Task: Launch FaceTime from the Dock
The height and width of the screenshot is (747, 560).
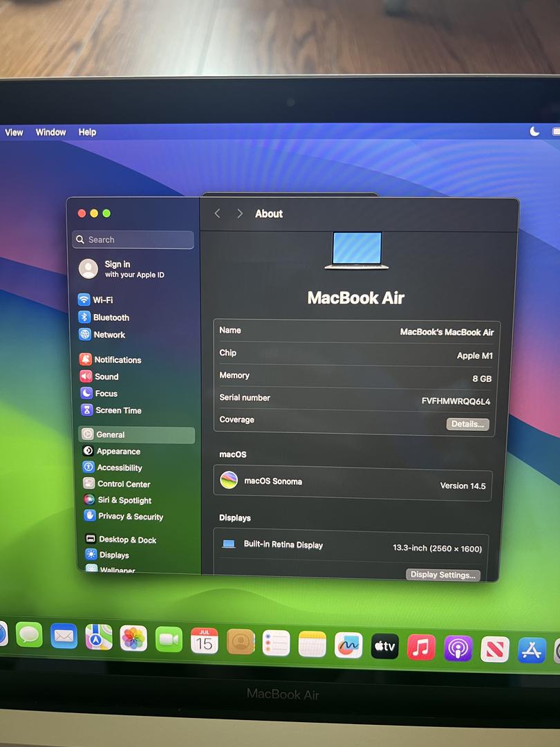Action: [x=169, y=639]
